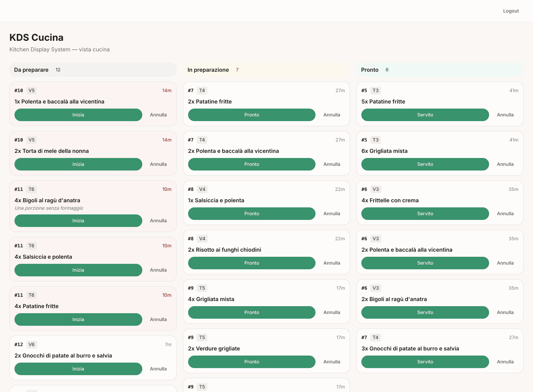Click Inizia for 4x Salsiccia e polenta
This screenshot has width=533, height=392.
[x=78, y=270]
